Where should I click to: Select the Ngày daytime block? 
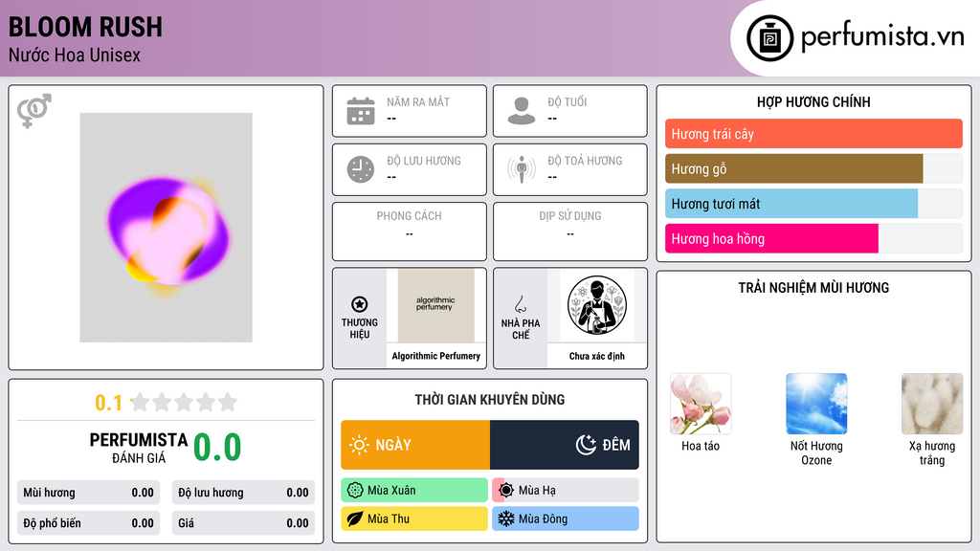(x=415, y=445)
